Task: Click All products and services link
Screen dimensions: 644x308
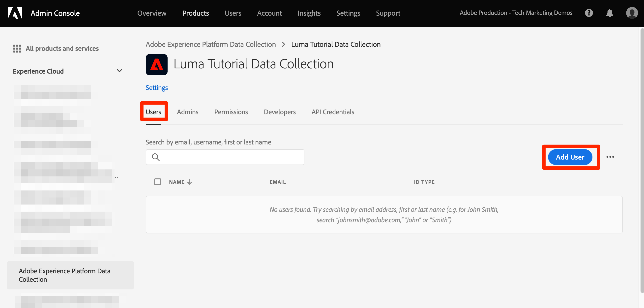Action: click(x=62, y=49)
